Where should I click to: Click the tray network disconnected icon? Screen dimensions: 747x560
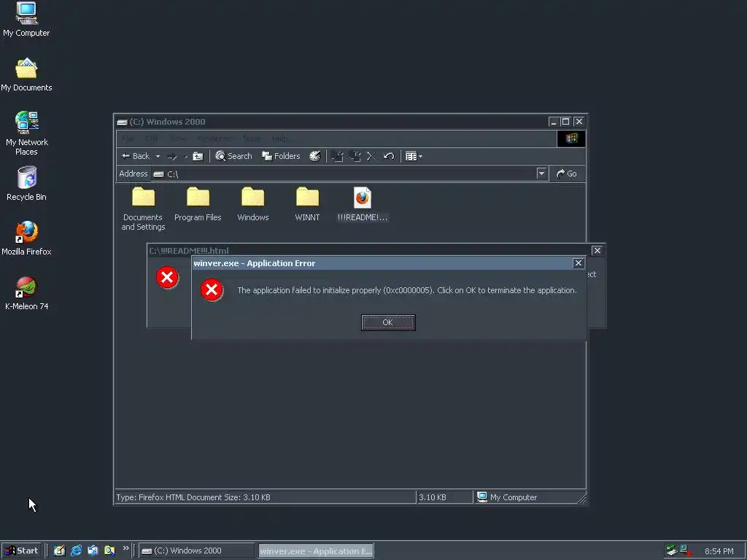pyautogui.click(x=686, y=551)
